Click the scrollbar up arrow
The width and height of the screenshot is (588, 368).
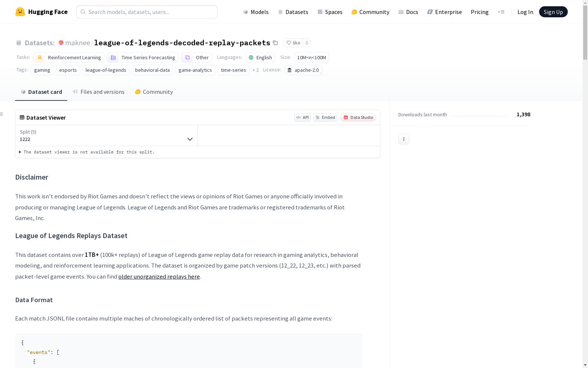tap(585, 3)
